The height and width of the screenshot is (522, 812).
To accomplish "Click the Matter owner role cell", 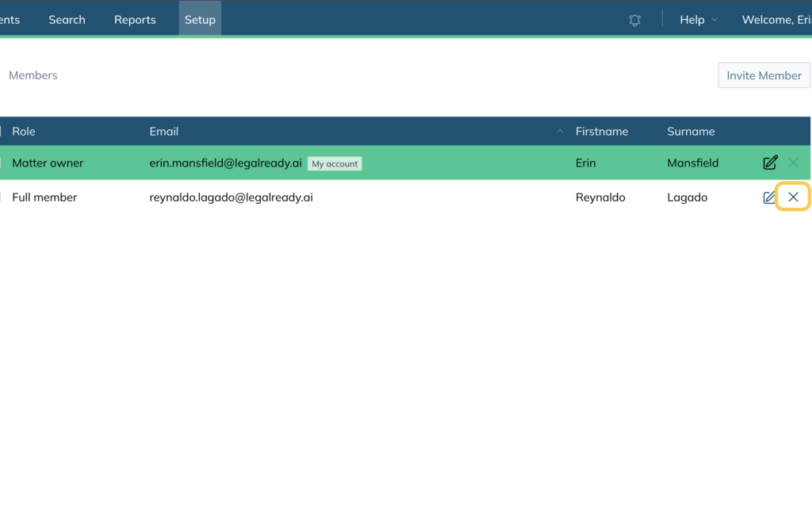I will tap(48, 163).
